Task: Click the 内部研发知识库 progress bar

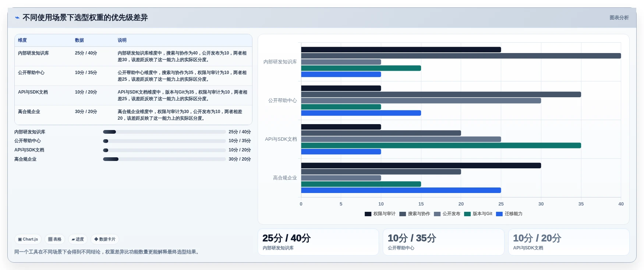Action: [x=164, y=132]
